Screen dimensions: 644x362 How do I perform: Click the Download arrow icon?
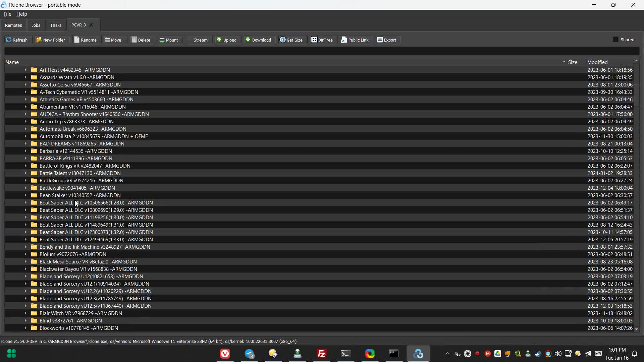pos(248,40)
